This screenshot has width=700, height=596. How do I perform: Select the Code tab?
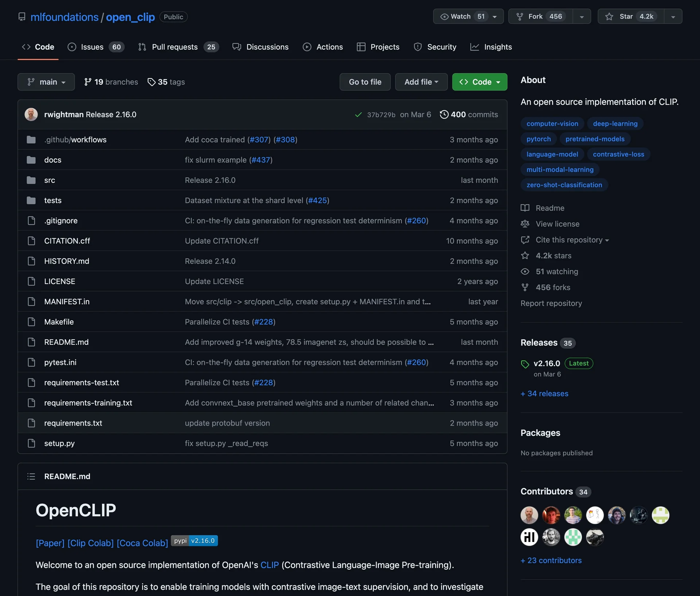pyautogui.click(x=38, y=46)
